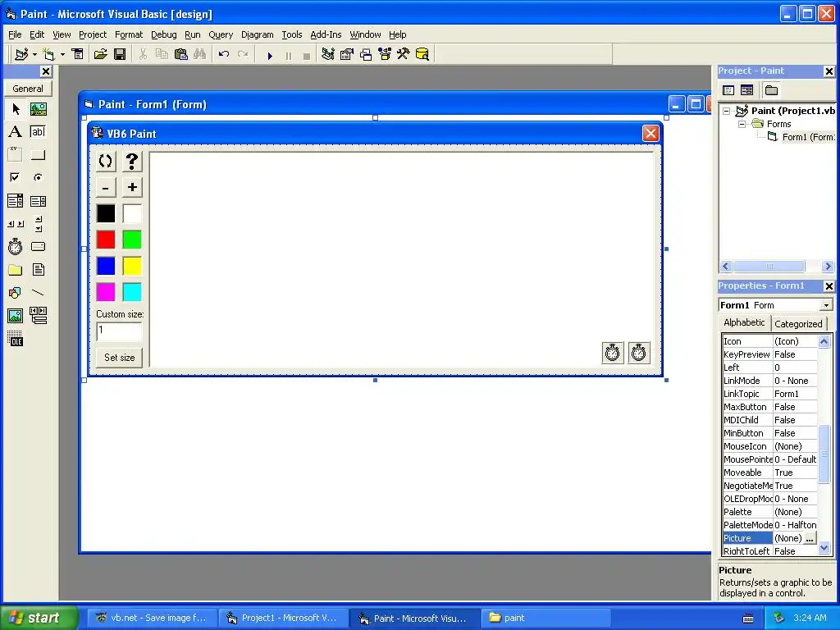Select the DriveListBox control tool
840x630 pixels.
click(x=38, y=246)
